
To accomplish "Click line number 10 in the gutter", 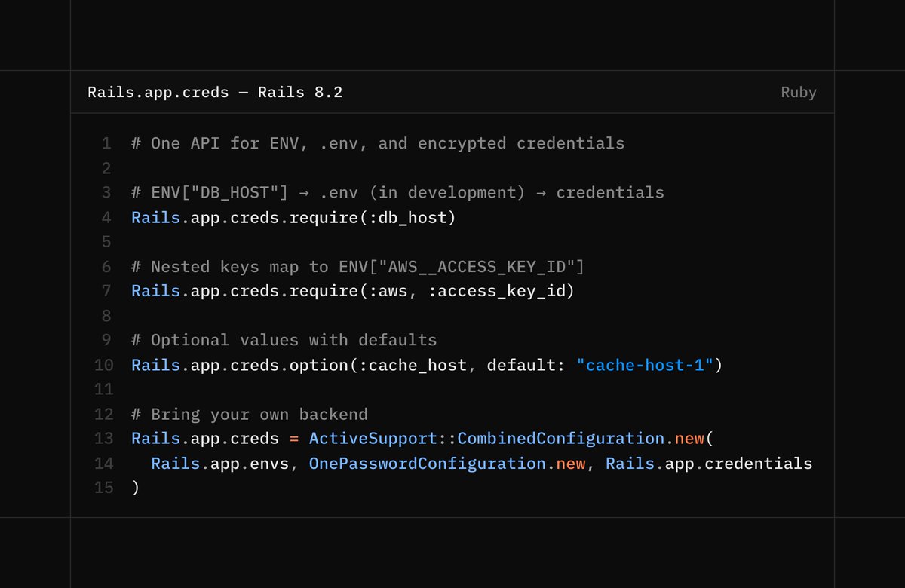I will tap(103, 365).
